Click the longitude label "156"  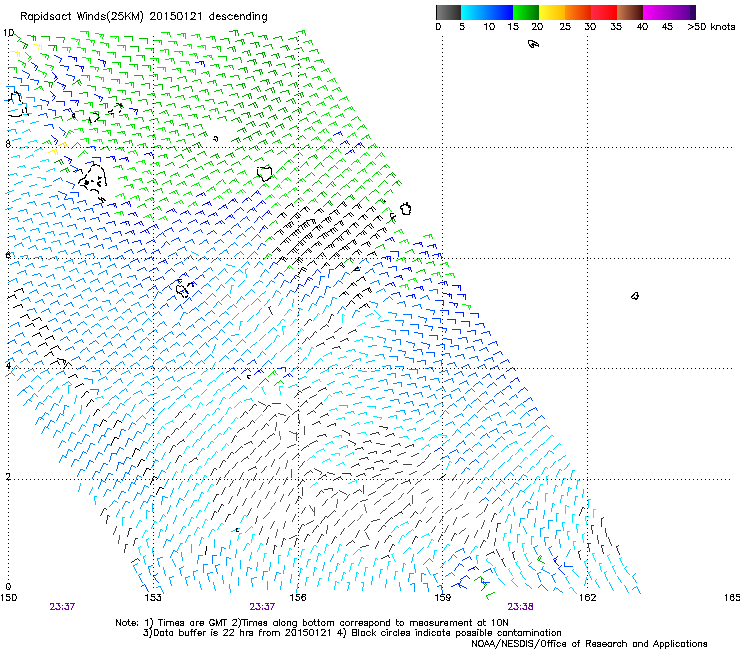point(298,598)
